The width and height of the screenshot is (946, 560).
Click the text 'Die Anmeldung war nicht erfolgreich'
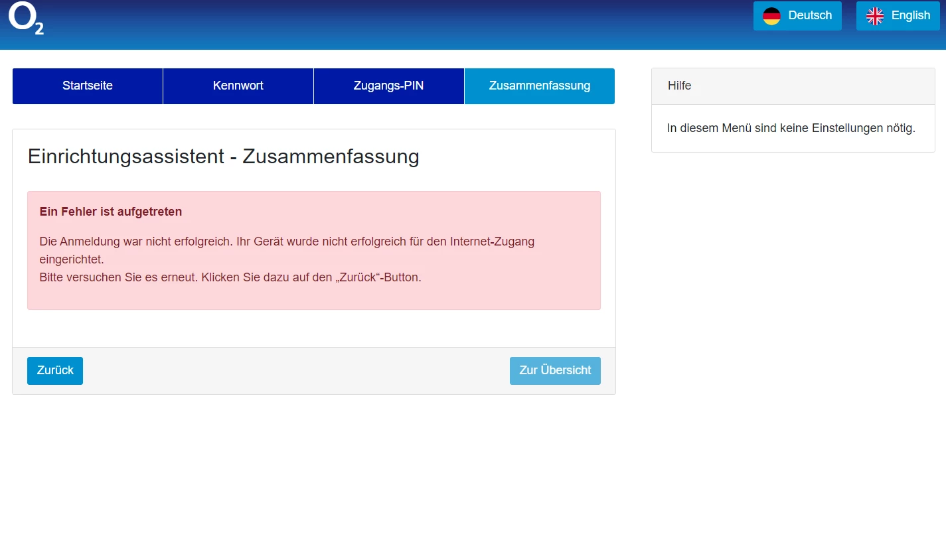coord(136,242)
